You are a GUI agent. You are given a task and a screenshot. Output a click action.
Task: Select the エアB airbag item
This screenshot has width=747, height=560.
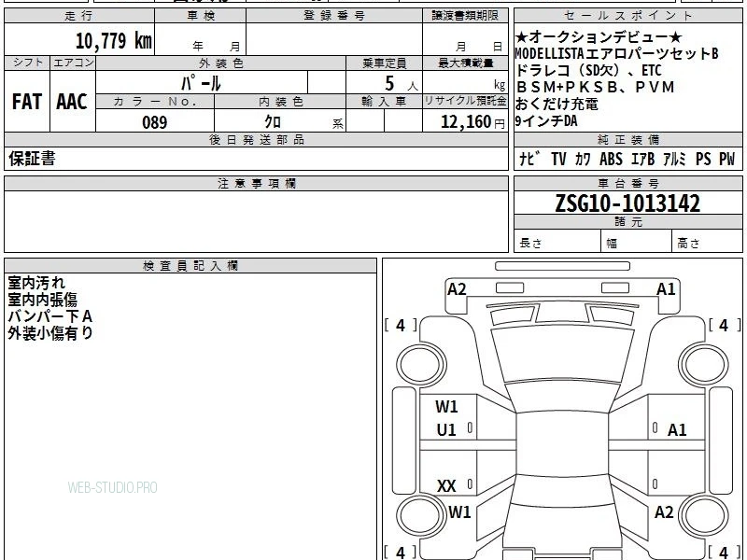[x=642, y=159]
